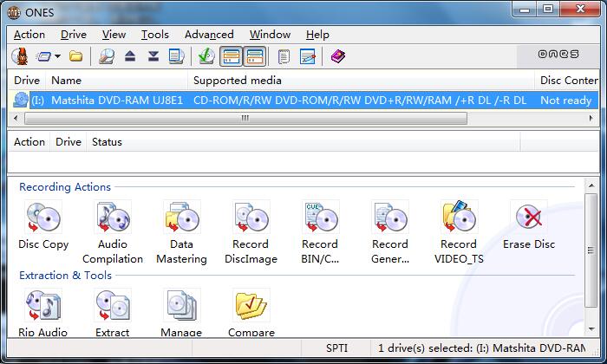Click the notepad log toolbar icon
The height and width of the screenshot is (364, 607).
284,57
